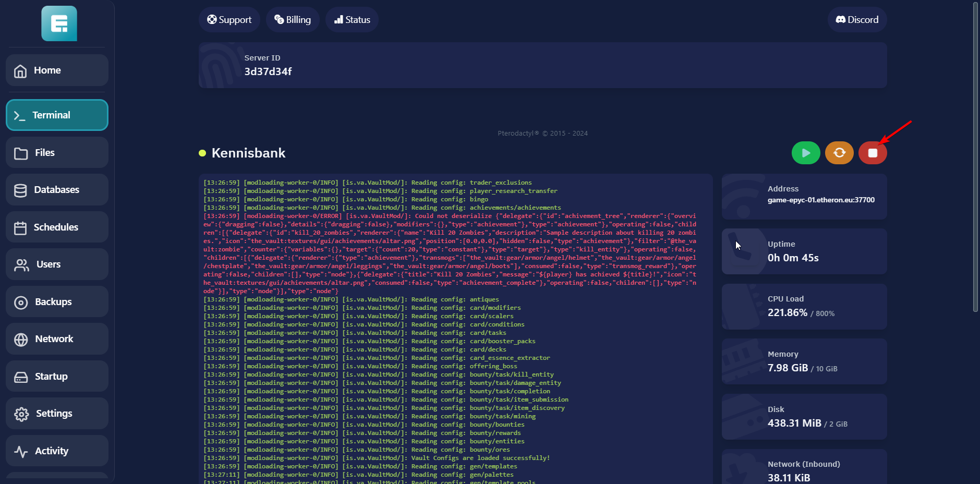The width and height of the screenshot is (980, 484).
Task: Click the page vertical scrollbar
Action: point(975,156)
